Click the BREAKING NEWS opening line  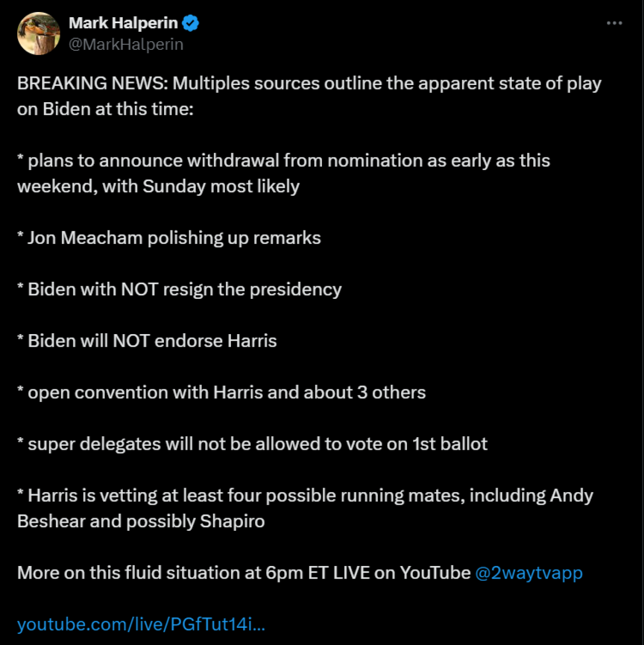coord(309,83)
